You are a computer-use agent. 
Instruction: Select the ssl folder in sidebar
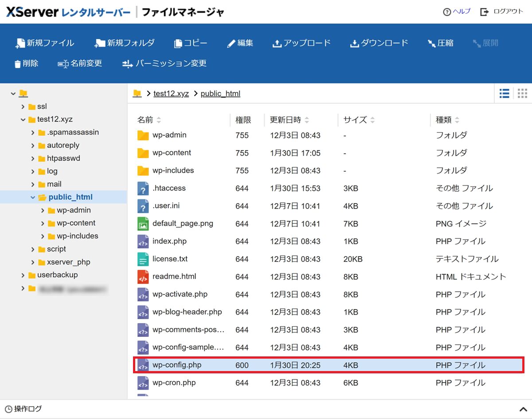coord(42,107)
